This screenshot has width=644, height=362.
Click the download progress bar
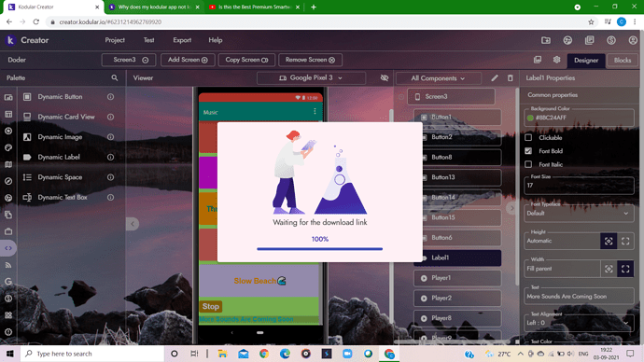pyautogui.click(x=319, y=249)
